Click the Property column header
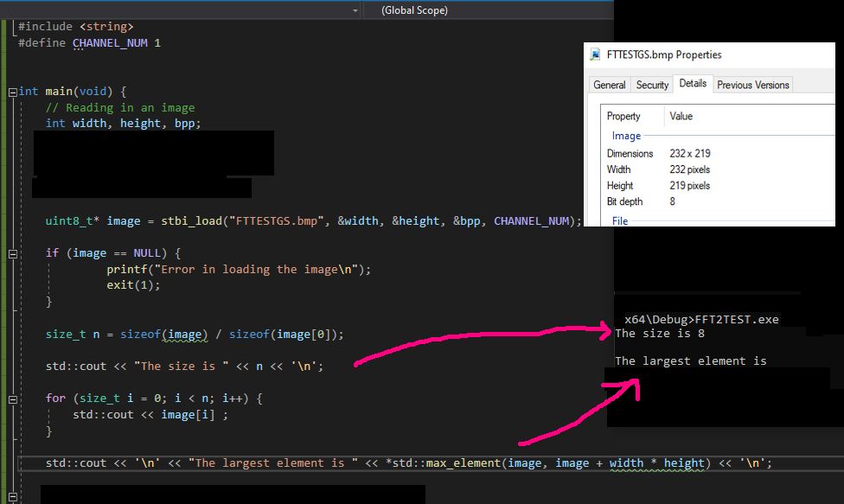The width and height of the screenshot is (844, 504). (x=623, y=116)
